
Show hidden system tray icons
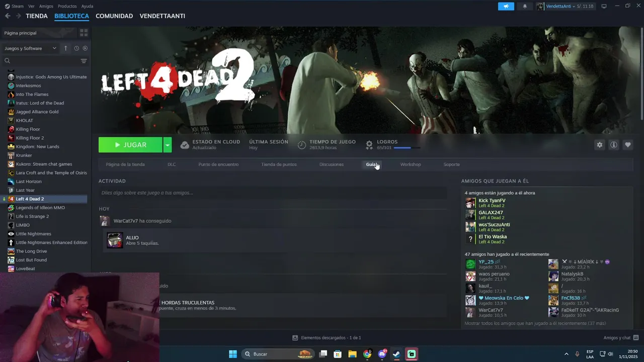coord(566,354)
